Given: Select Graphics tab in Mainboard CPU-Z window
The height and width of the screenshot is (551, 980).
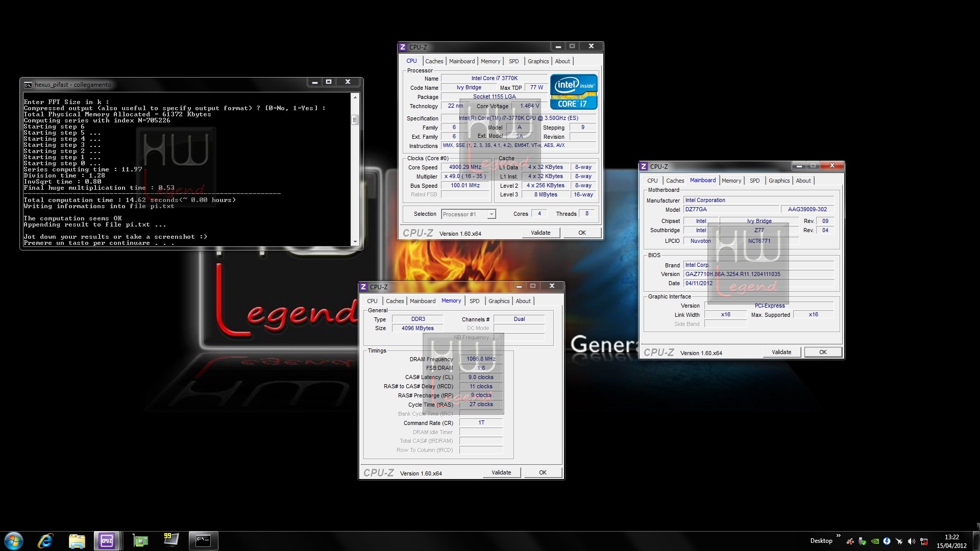Looking at the screenshot, I should pos(779,181).
